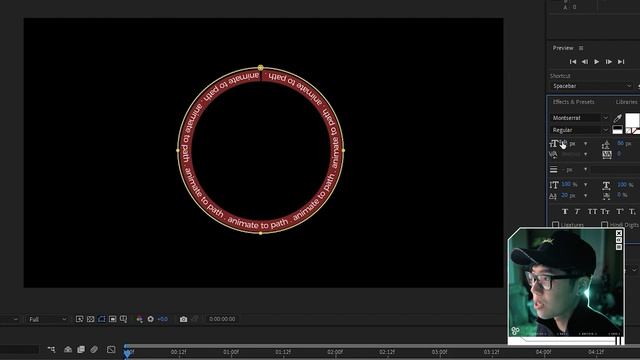This screenshot has width=640, height=360.
Task: Open the Montserrat font family dropdown
Action: [x=579, y=118]
